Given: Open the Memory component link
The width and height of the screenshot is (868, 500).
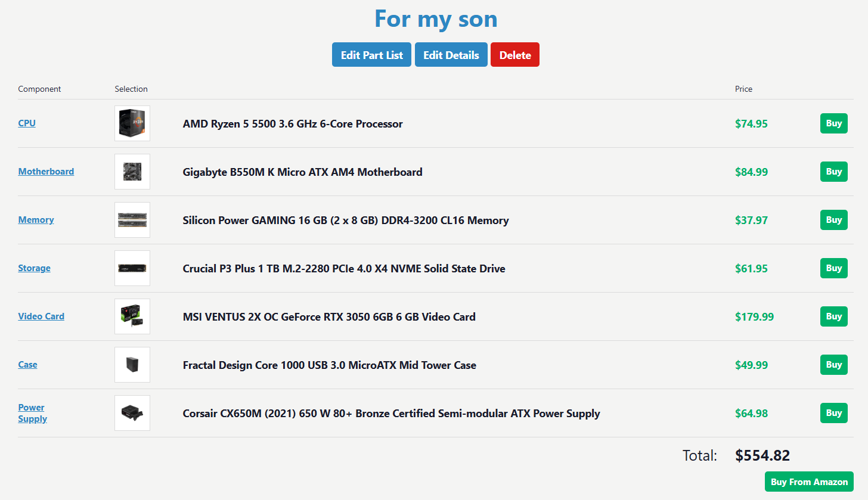Looking at the screenshot, I should [x=36, y=220].
